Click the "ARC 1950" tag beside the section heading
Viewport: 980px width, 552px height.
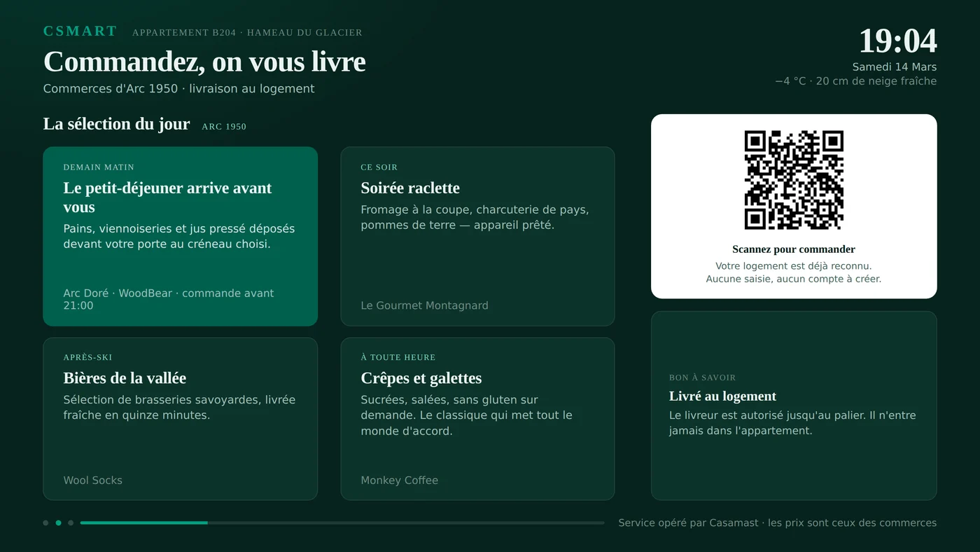[x=224, y=127]
